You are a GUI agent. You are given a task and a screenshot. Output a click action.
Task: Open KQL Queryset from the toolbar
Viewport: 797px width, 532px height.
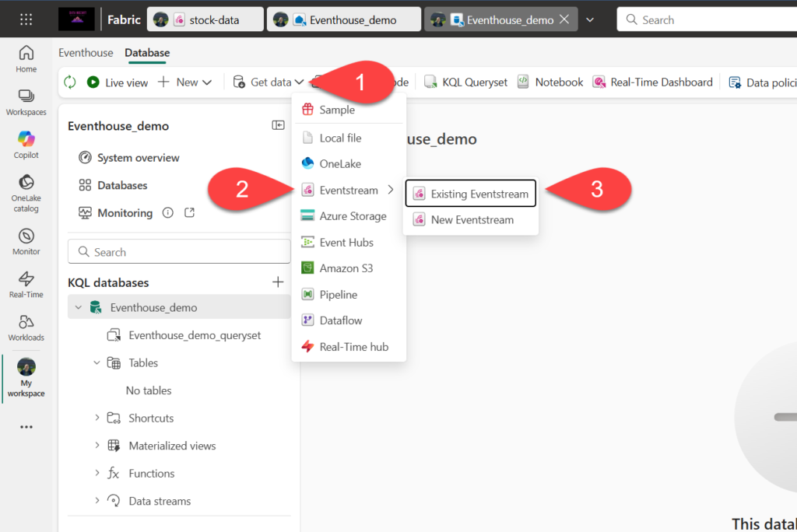[x=466, y=82]
